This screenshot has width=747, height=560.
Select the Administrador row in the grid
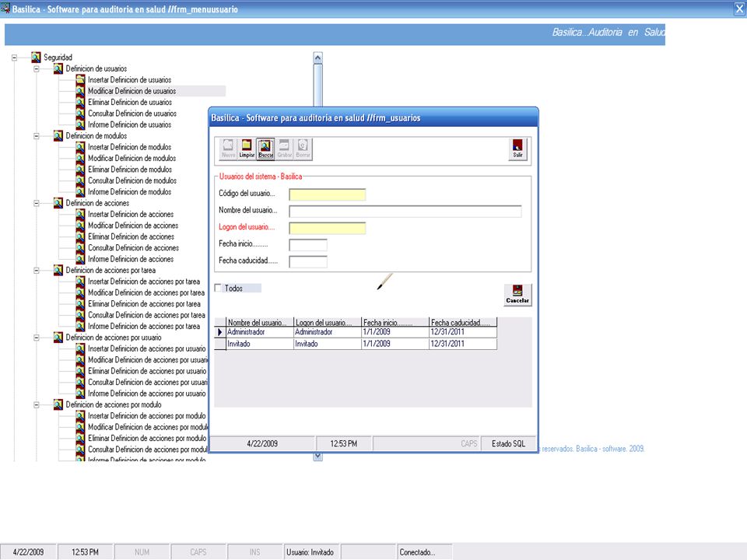356,332
